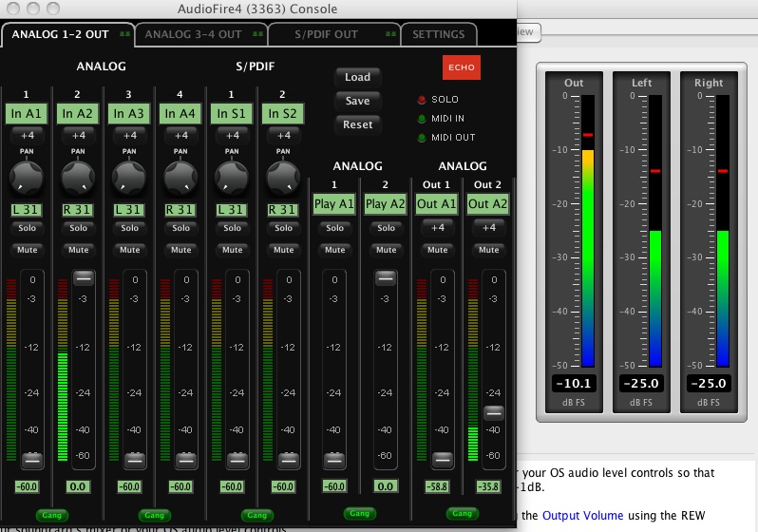The image size is (758, 532).
Task: Click the -60.0 gain field under In A1
Action: (x=27, y=486)
